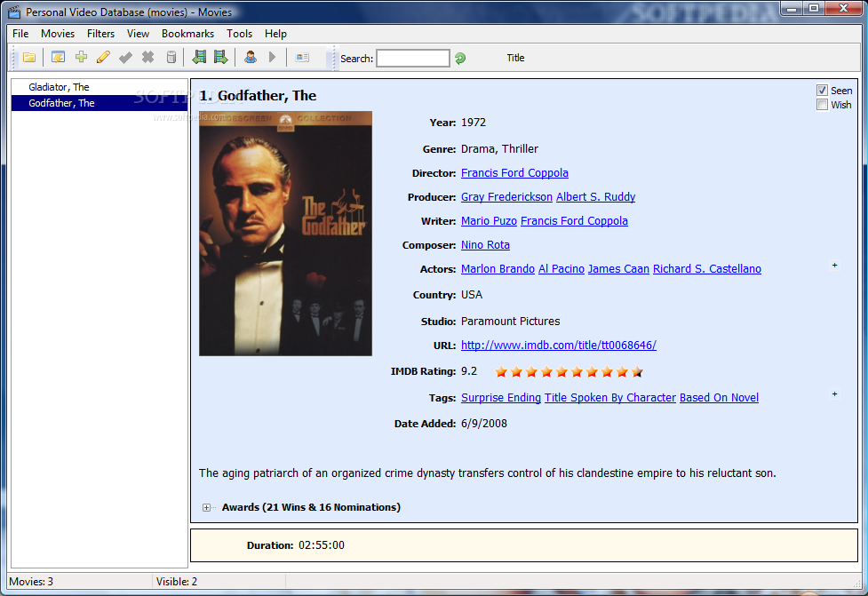Click the movie title 1. Godfather, The
Screen dimensions: 868x596
tap(258, 96)
